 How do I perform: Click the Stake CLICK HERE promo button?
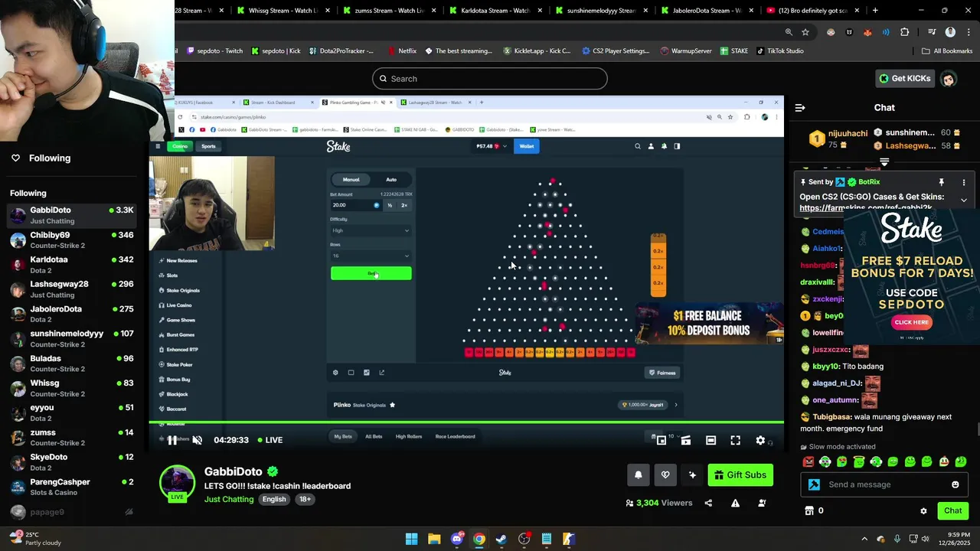tap(911, 322)
